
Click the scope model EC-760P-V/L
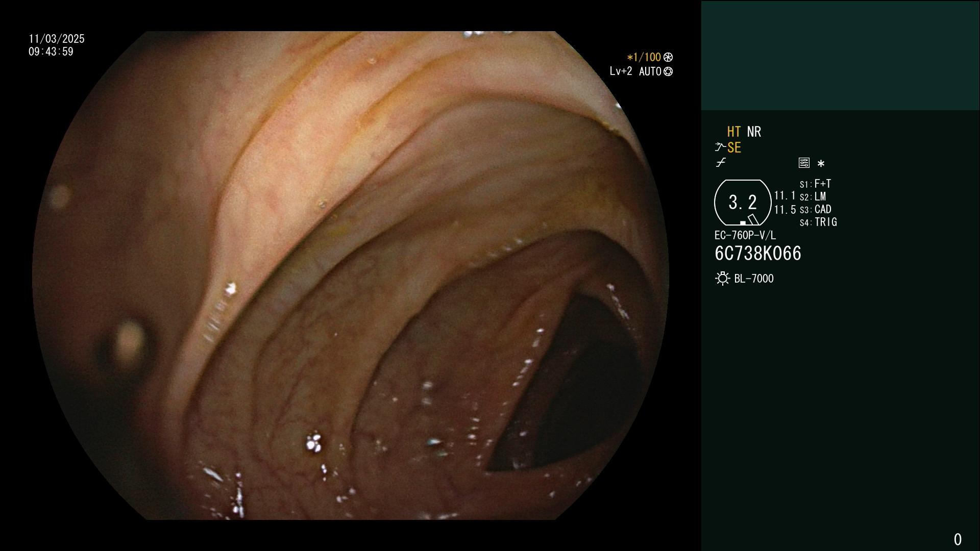(x=745, y=235)
